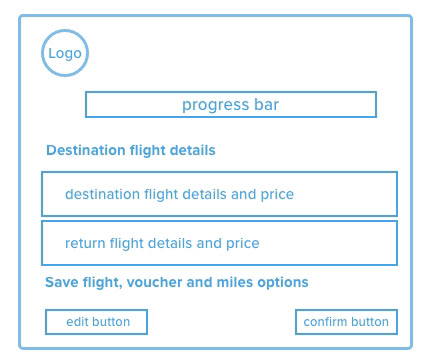Image resolution: width=430 pixels, height=360 pixels.
Task: Click the word 'bar' in the progress bar
Action: [x=266, y=104]
